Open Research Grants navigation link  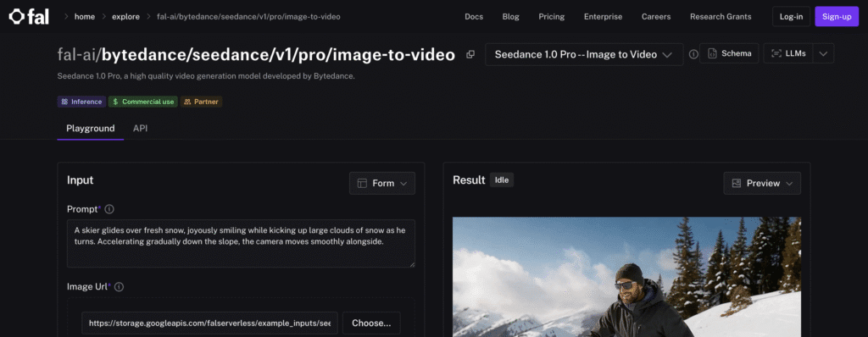pos(721,17)
